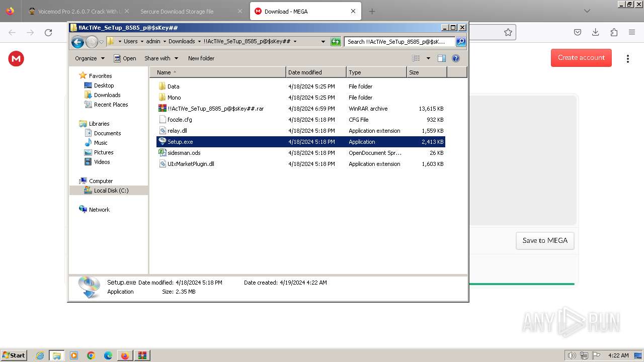Viewport: 644px width, 362px height.
Task: Sort by the Size column header
Action: click(427, 72)
